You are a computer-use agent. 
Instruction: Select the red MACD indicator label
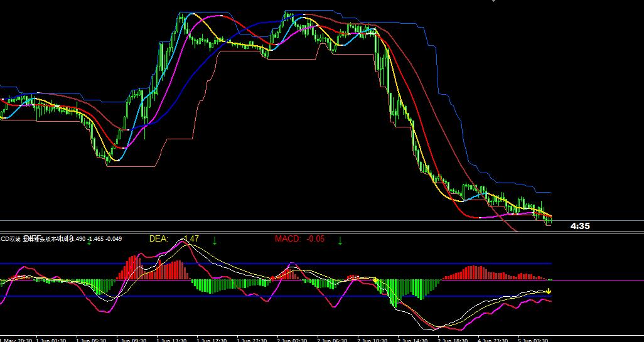[288, 239]
